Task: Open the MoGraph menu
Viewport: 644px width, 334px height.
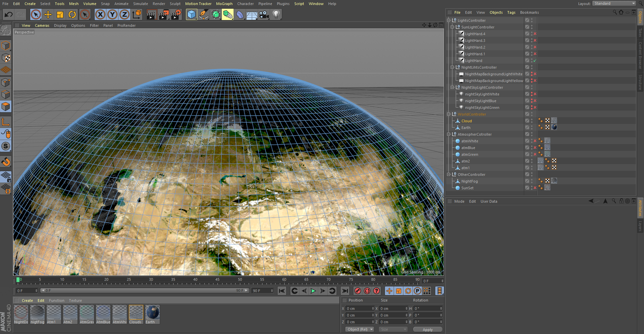Action: tap(224, 3)
